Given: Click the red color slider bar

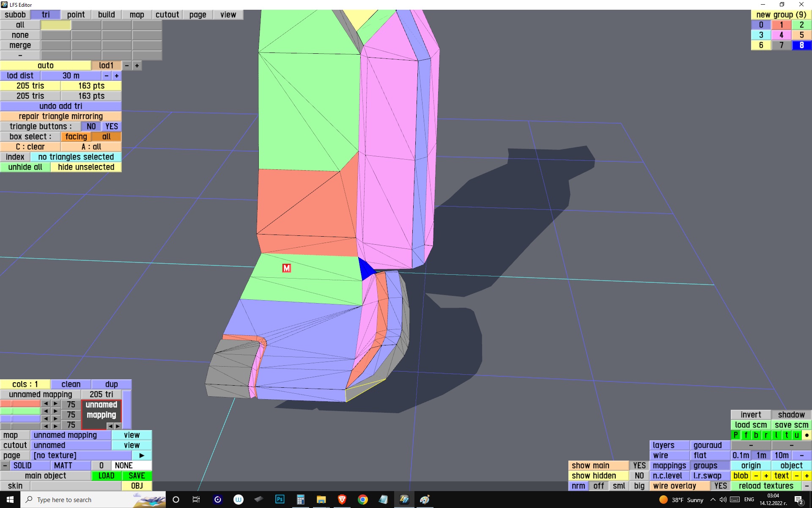Looking at the screenshot, I should point(20,404).
